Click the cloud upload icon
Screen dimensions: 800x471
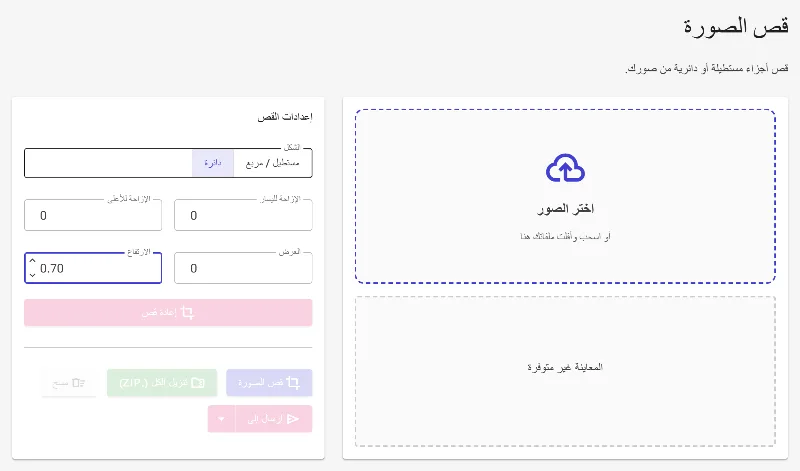point(565,168)
